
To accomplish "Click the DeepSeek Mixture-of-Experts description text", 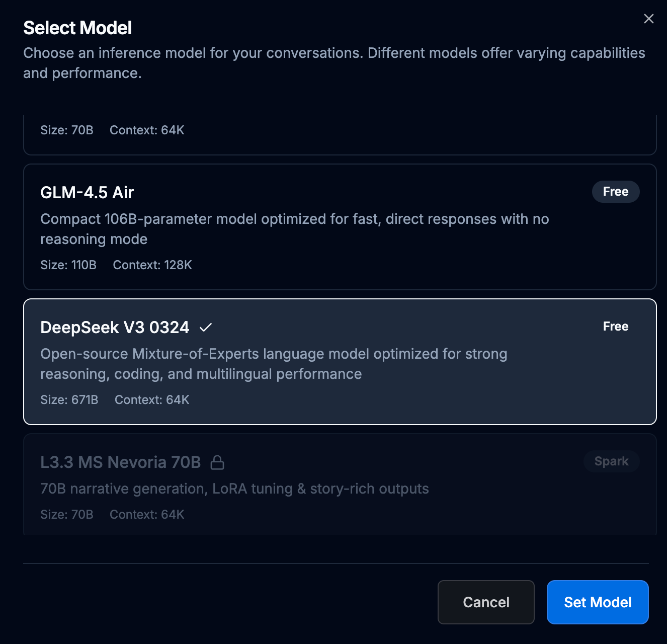I will pyautogui.click(x=274, y=364).
